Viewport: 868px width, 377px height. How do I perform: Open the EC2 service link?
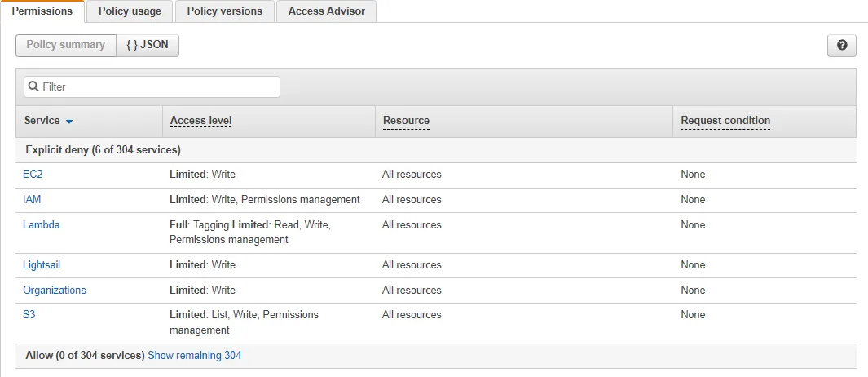pyautogui.click(x=33, y=175)
